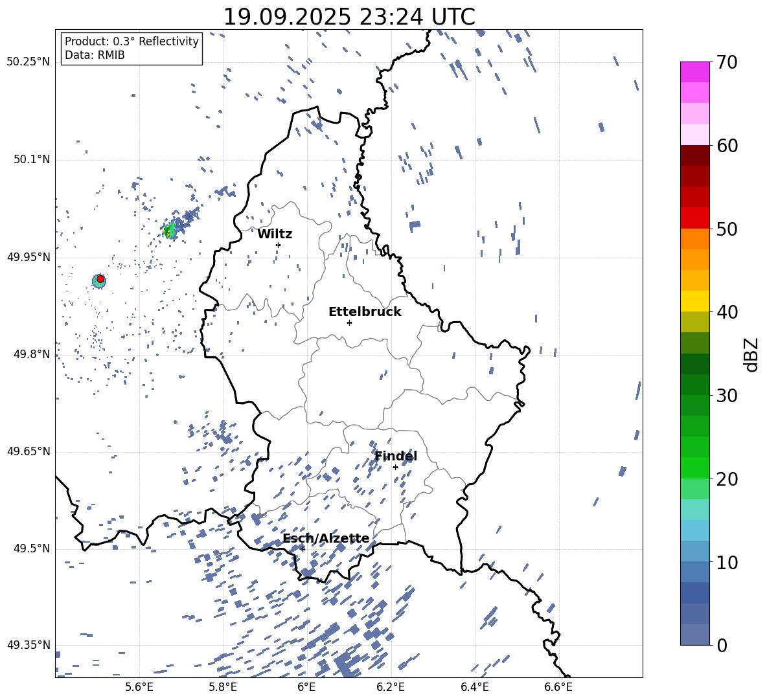The height and width of the screenshot is (700, 767).
Task: Click the 6.4°E longitude label
Action: [474, 687]
